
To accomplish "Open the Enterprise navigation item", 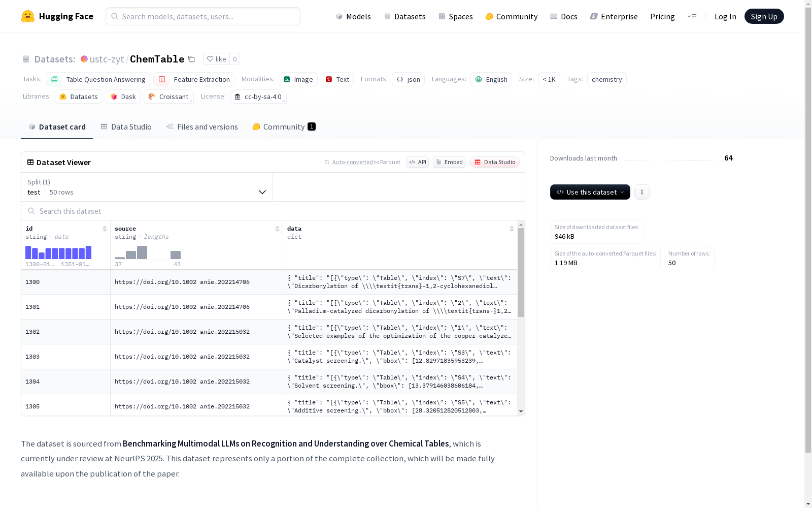I will [x=614, y=16].
